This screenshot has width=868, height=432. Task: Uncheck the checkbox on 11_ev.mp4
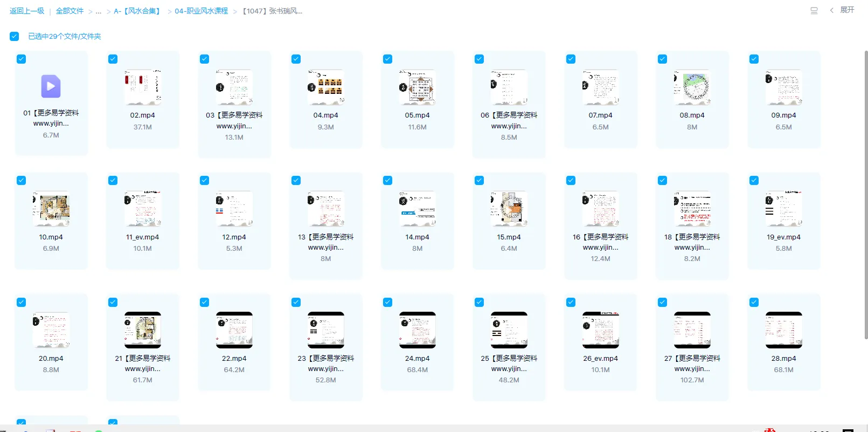pyautogui.click(x=113, y=180)
